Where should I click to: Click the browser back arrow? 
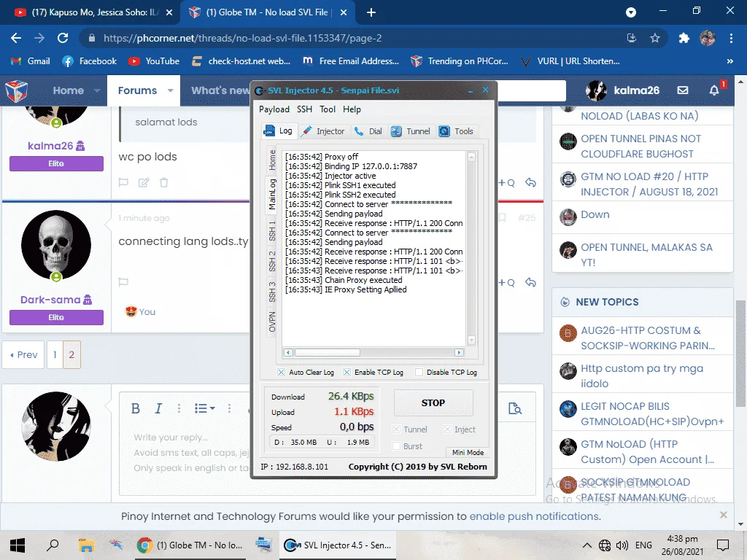pos(16,38)
